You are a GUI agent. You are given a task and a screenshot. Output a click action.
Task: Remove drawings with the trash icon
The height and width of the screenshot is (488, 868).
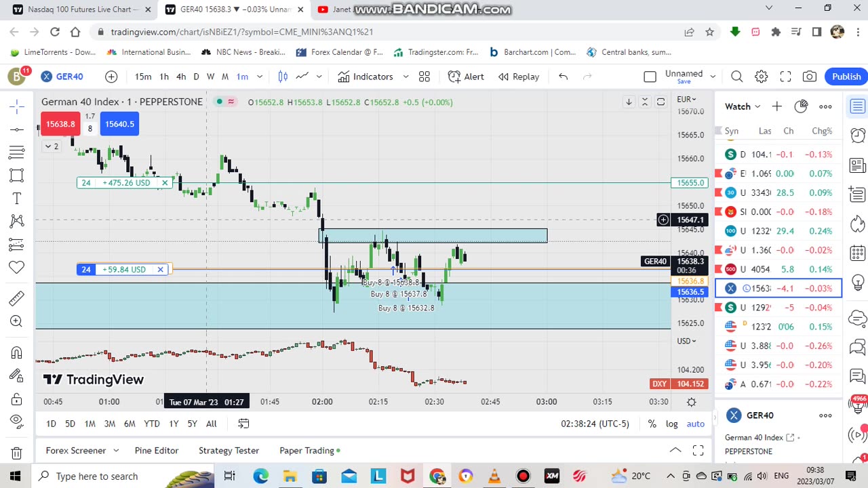pyautogui.click(x=17, y=453)
